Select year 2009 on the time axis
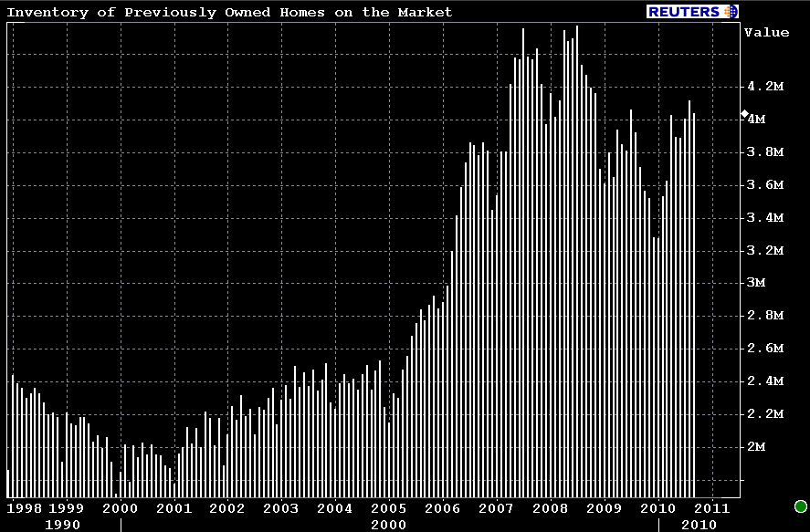 (603, 507)
